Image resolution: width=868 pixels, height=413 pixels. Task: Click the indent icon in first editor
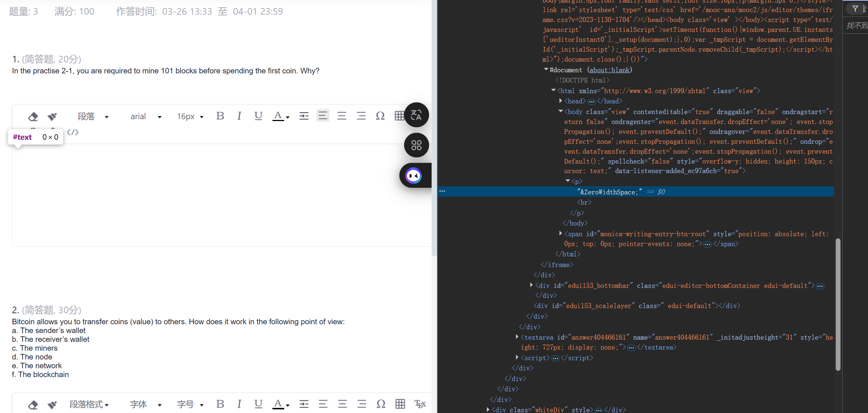click(x=304, y=116)
